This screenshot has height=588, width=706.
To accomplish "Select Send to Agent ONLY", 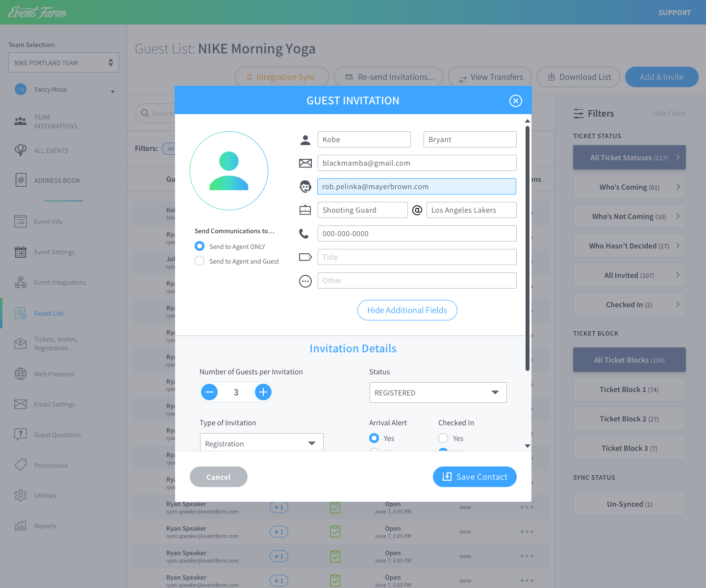I will [x=200, y=246].
